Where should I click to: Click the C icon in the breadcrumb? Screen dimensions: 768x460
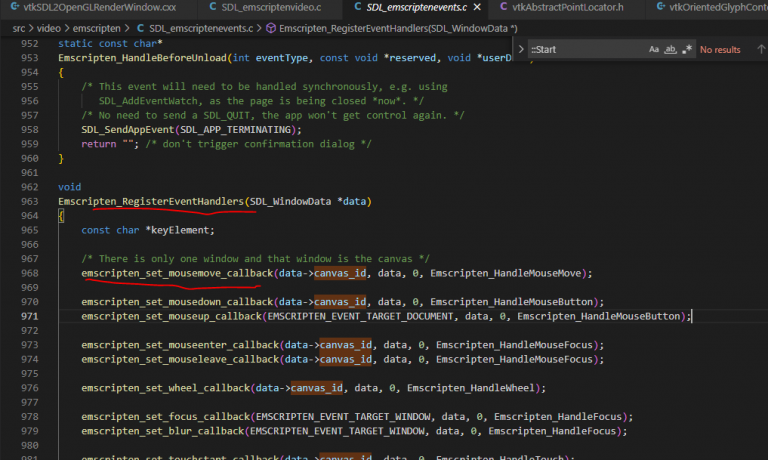pyautogui.click(x=140, y=28)
